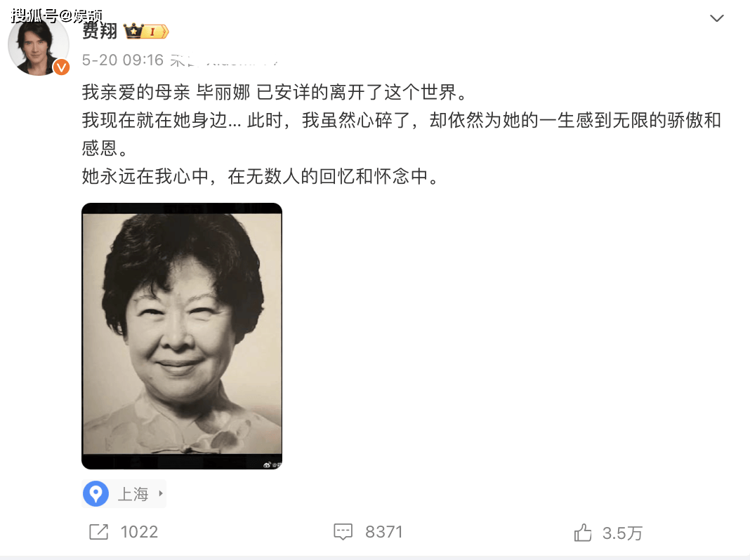Click the post timestamp 5-20 09:16
Viewport: 750px width, 560px height.
pos(123,60)
